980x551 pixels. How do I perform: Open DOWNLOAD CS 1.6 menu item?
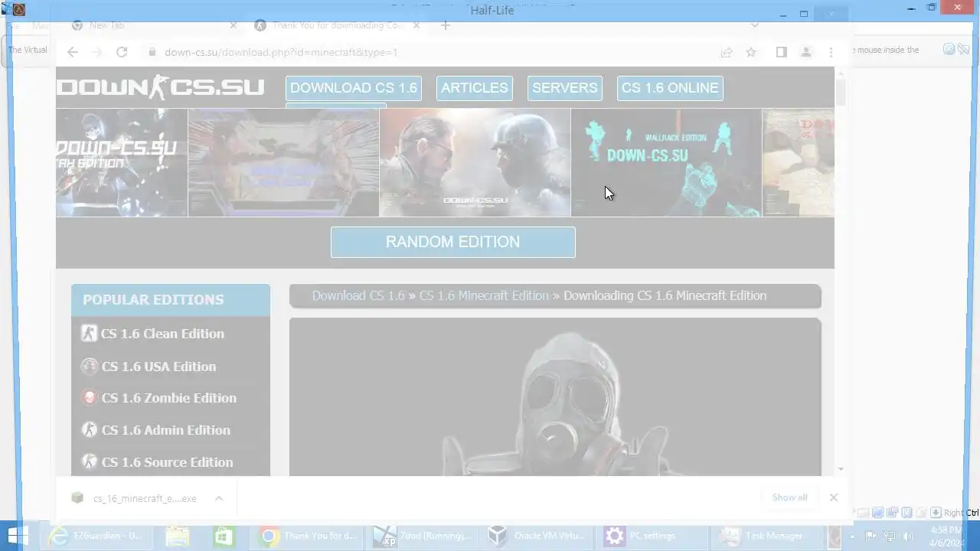coord(354,88)
